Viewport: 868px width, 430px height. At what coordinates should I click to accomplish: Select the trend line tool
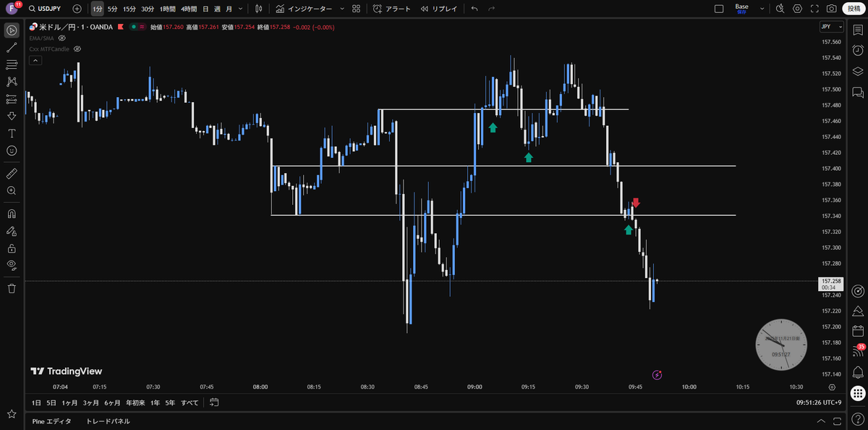pyautogui.click(x=12, y=48)
